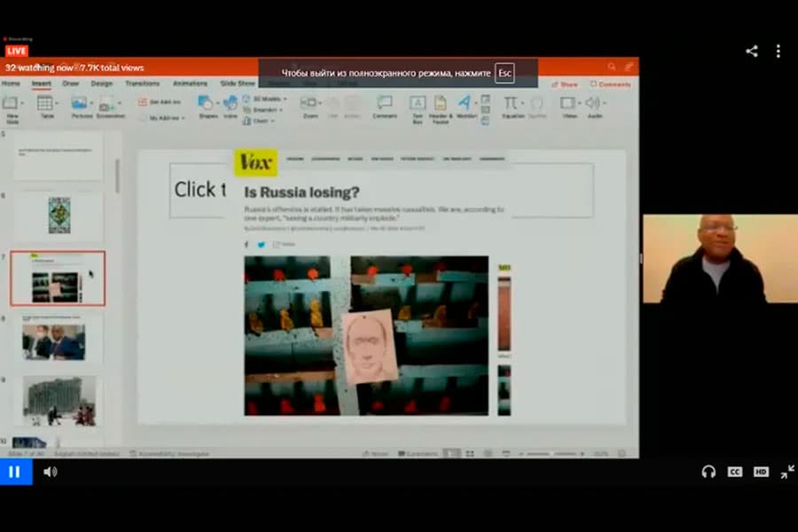
Task: Toggle the Notes pane in status bar
Action: pyautogui.click(x=375, y=453)
